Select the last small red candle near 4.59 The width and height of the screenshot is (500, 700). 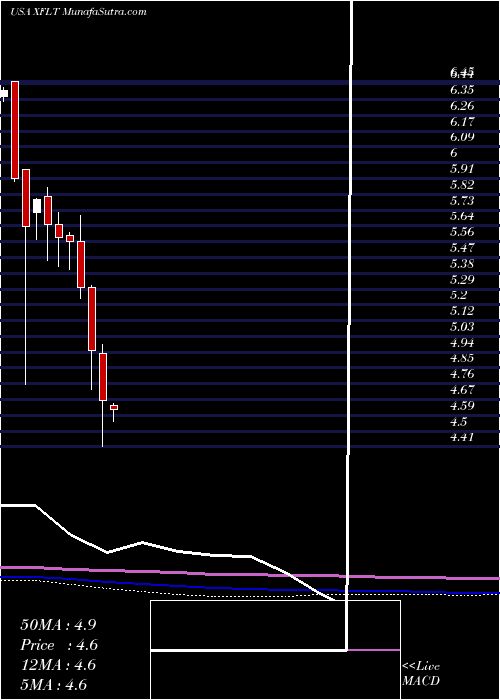(114, 407)
